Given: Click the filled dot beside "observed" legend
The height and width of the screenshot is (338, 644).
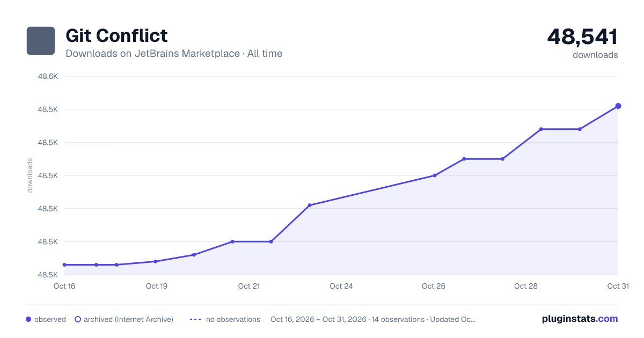Looking at the screenshot, I should point(28,319).
